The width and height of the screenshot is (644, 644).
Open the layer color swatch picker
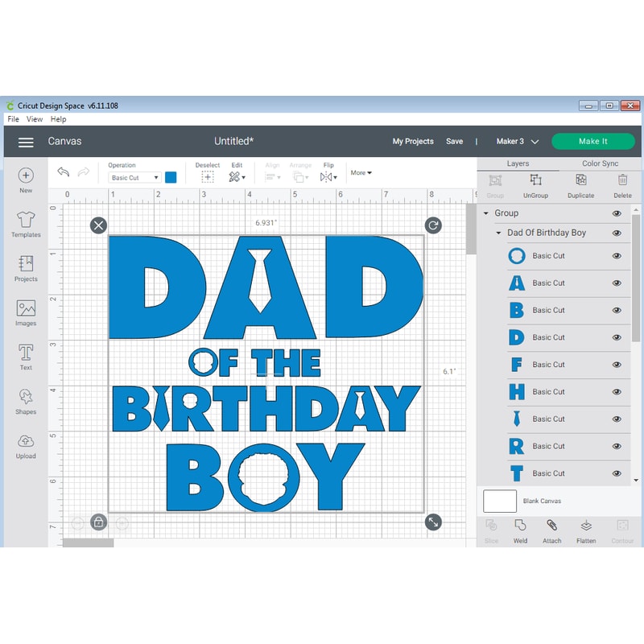pyautogui.click(x=170, y=177)
